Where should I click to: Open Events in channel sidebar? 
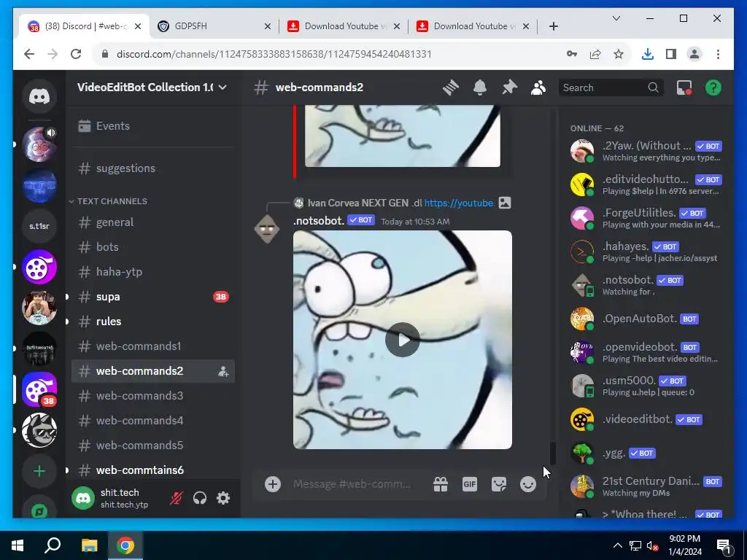pos(152,125)
